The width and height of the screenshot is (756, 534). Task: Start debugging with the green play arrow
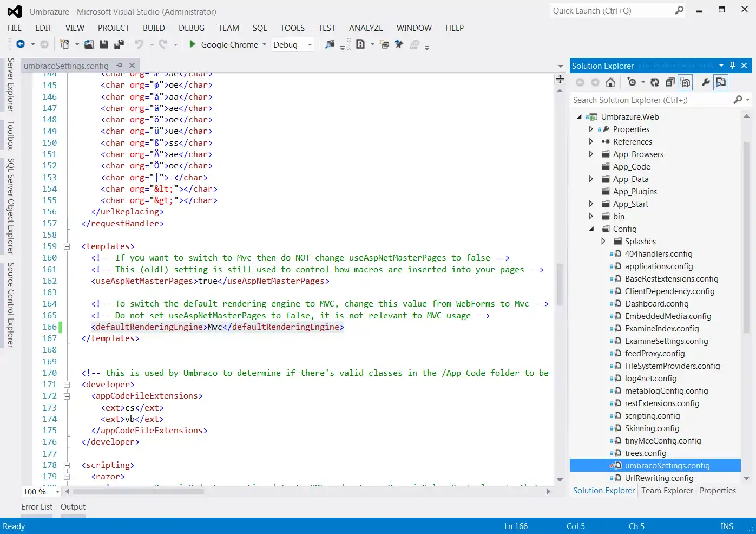pos(192,44)
